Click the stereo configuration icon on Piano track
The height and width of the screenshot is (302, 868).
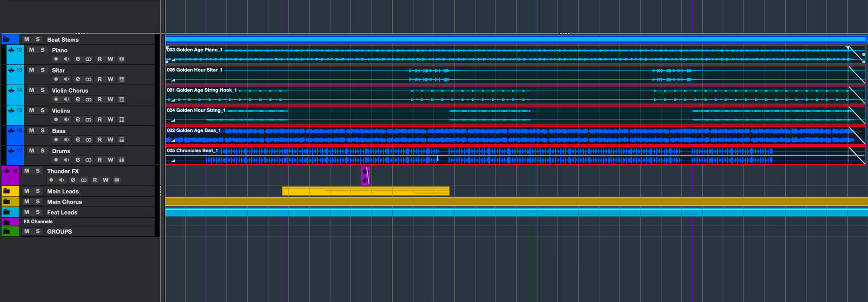(89, 59)
